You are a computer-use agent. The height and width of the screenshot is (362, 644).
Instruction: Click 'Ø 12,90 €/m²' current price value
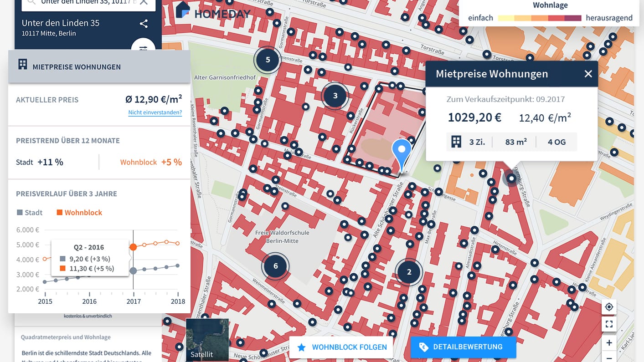coord(154,99)
